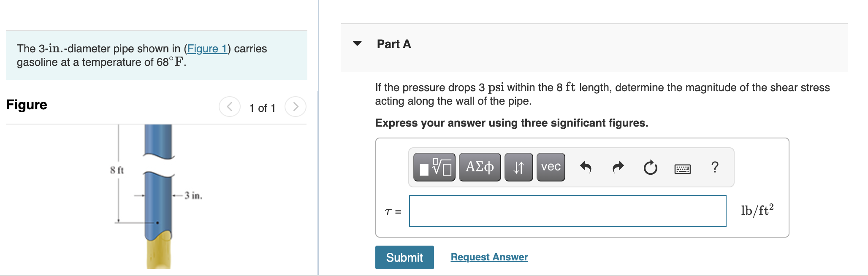Screen dimensions: 868x276
Task: Select the Part A header tab
Action: 393,43
